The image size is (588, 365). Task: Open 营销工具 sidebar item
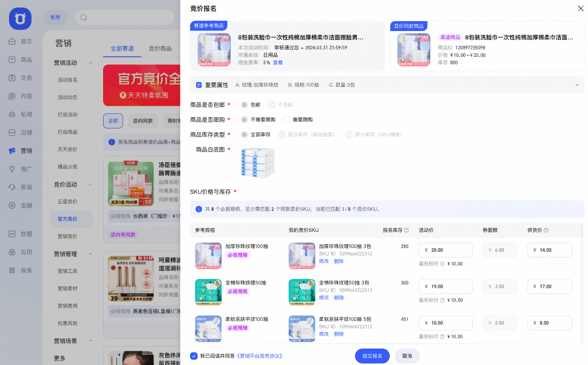coord(67,271)
